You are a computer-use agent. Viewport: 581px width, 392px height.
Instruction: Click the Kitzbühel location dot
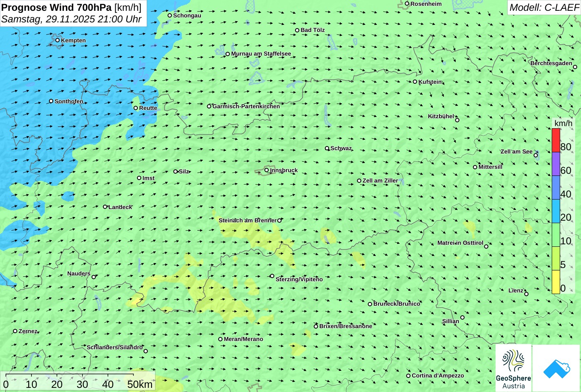pyautogui.click(x=457, y=120)
